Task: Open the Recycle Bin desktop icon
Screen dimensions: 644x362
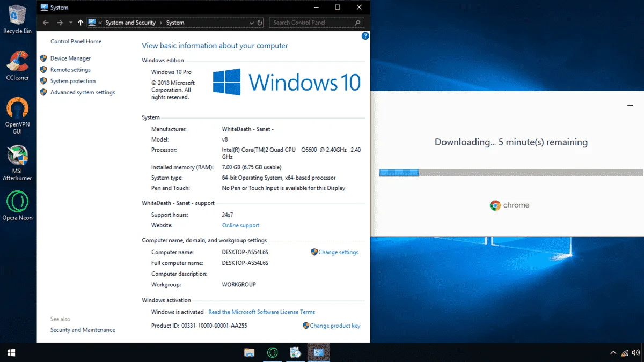Action: 17,19
